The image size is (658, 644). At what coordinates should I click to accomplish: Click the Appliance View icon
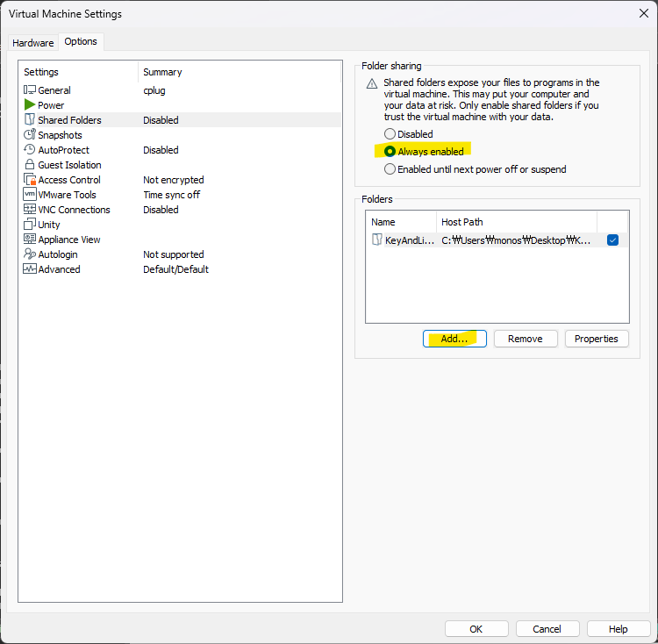click(x=29, y=239)
